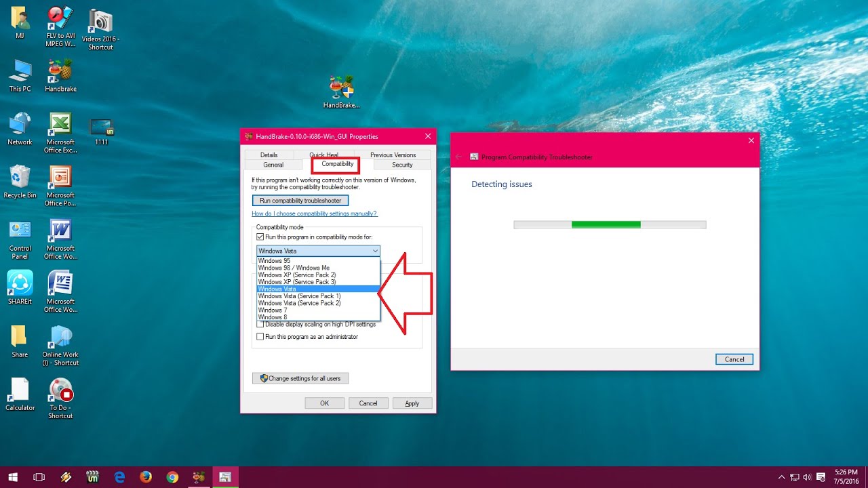Open the taskbar clock and date

point(848,477)
